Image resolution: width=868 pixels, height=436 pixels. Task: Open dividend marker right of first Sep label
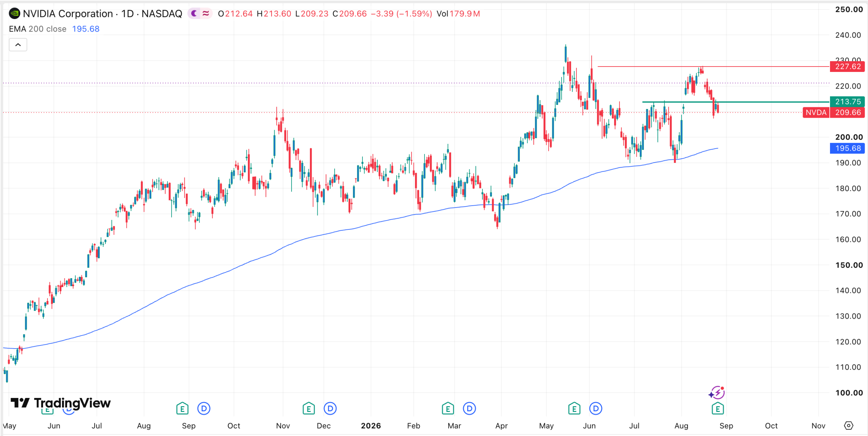tap(204, 409)
